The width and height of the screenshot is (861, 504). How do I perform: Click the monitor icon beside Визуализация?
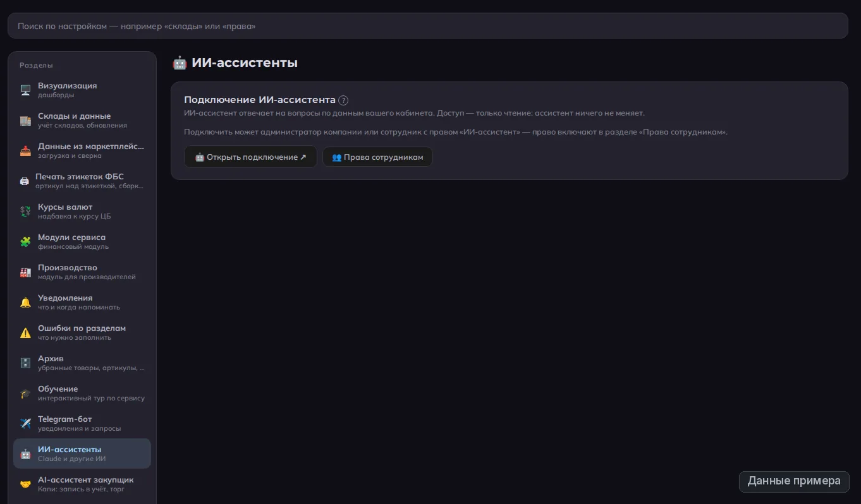25,90
